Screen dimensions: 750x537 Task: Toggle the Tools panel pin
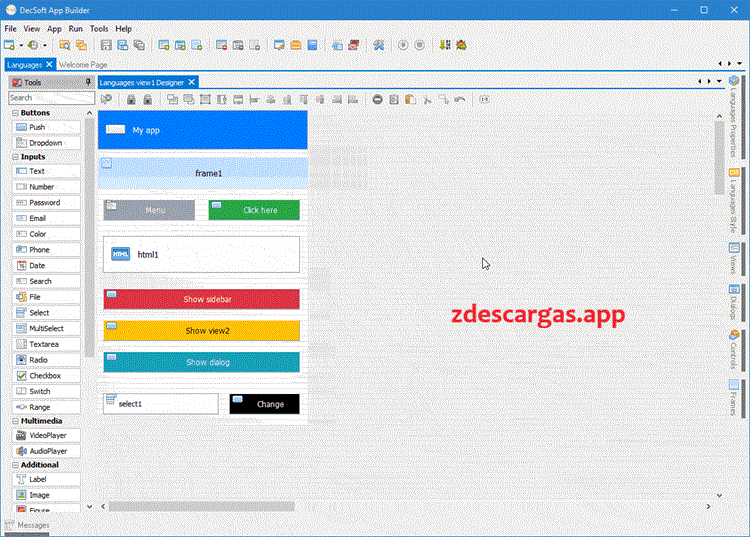pos(88,82)
